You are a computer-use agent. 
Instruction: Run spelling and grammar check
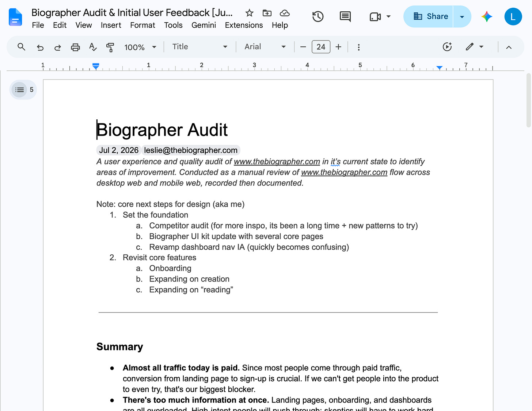[x=93, y=47]
